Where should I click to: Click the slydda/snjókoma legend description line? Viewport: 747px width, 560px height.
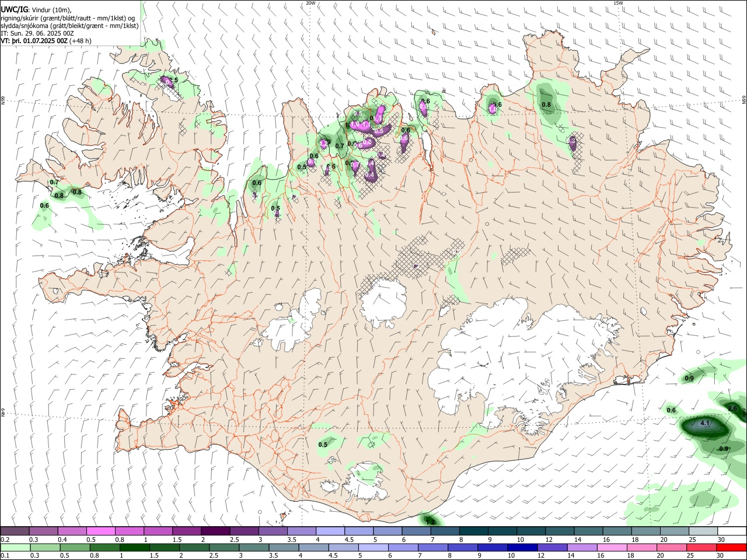(x=69, y=26)
